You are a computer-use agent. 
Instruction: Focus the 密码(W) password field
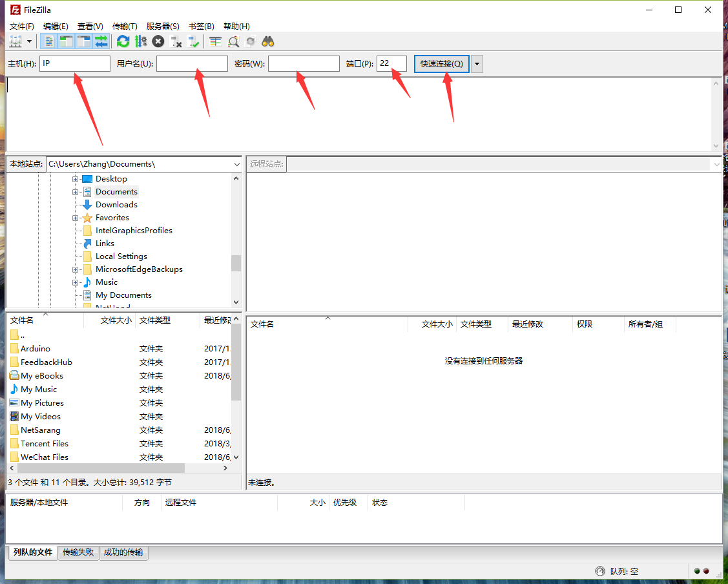pos(304,63)
